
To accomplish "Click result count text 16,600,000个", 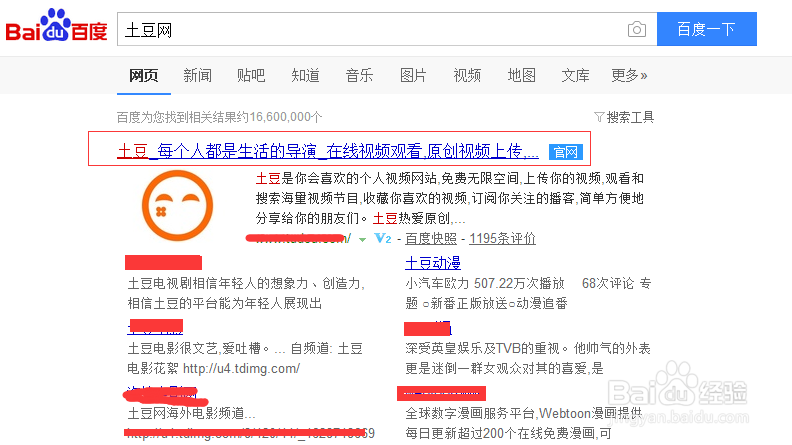I will point(285,117).
